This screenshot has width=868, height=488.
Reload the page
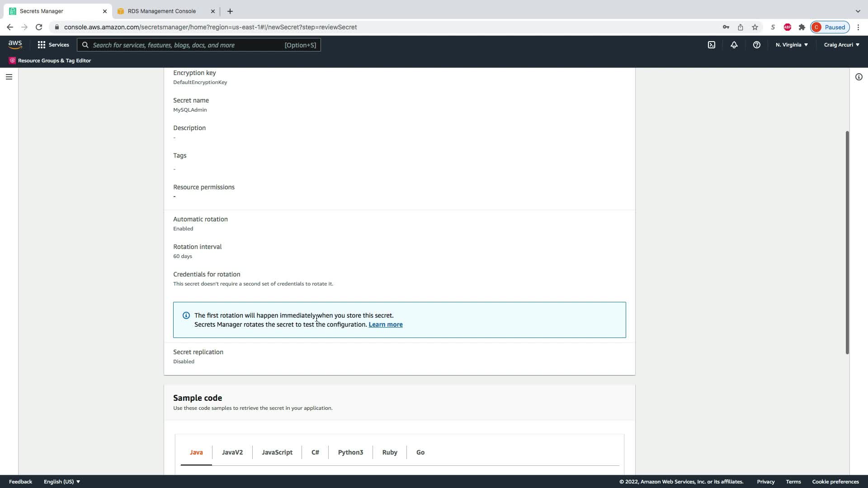coord(39,27)
